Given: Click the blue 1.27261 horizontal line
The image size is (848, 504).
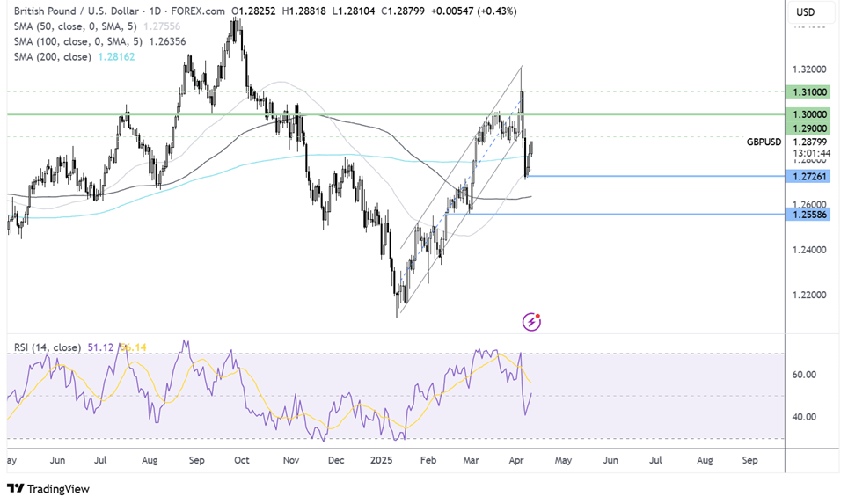Looking at the screenshot, I should pos(655,176).
